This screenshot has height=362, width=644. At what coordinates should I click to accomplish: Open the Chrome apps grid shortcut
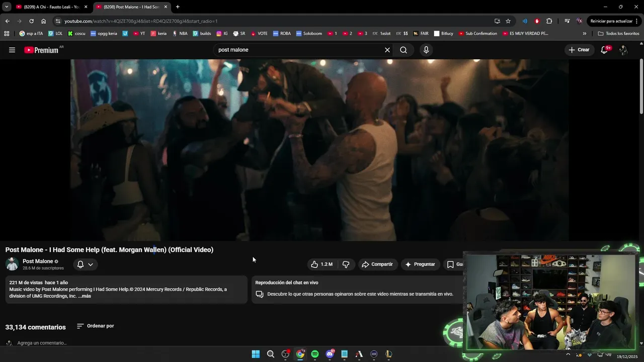pos(7,34)
